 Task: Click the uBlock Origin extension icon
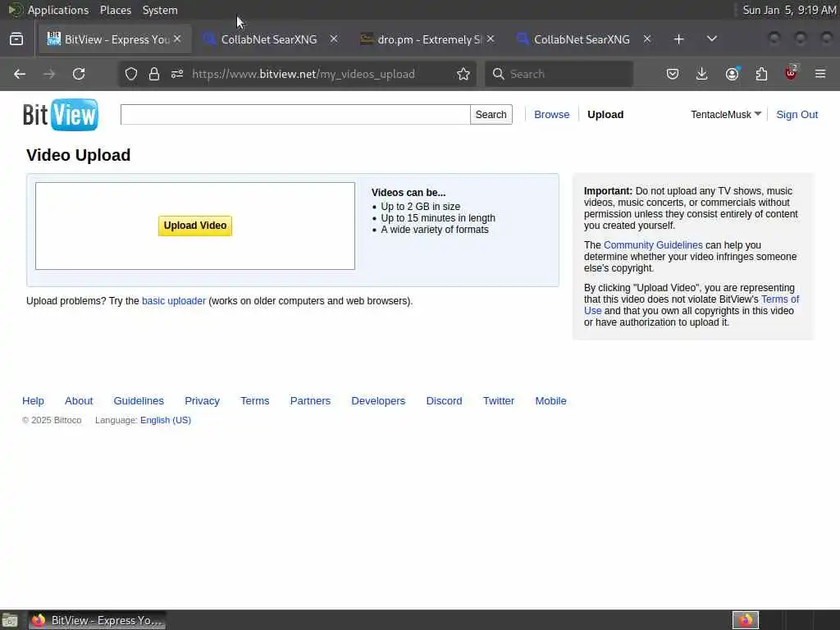coord(791,73)
